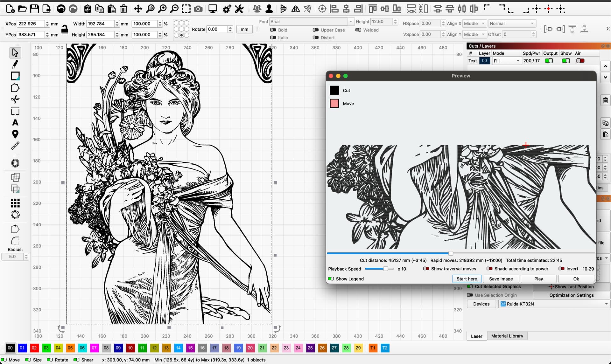611x364 pixels.
Task: Expand the Ruida KT32N device dropdown
Action: tap(554, 304)
